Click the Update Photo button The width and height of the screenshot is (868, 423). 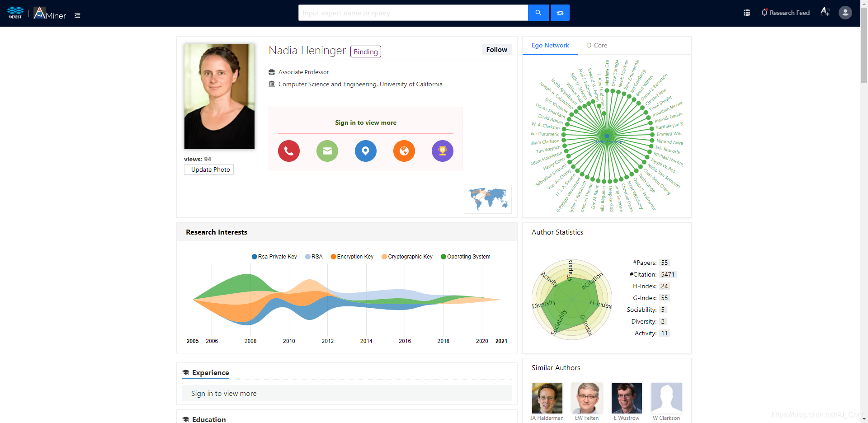pyautogui.click(x=209, y=169)
